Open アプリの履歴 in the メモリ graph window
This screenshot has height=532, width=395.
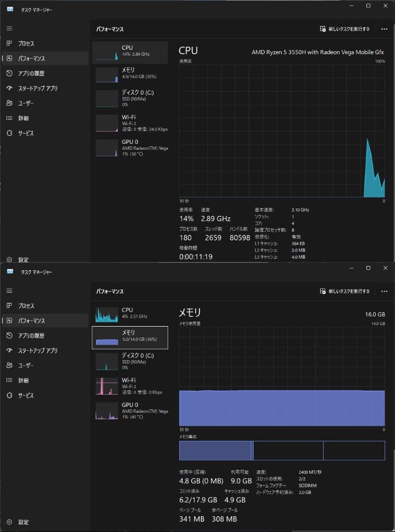31,335
